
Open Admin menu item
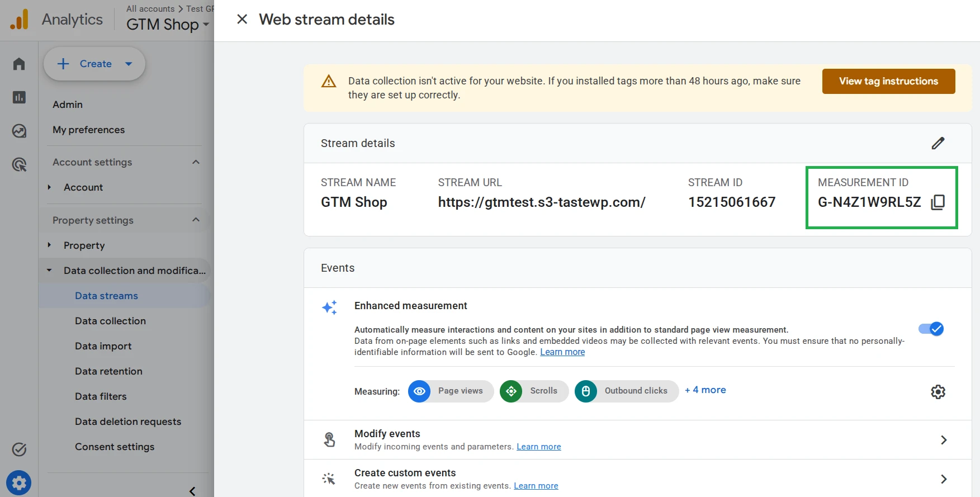coord(68,105)
